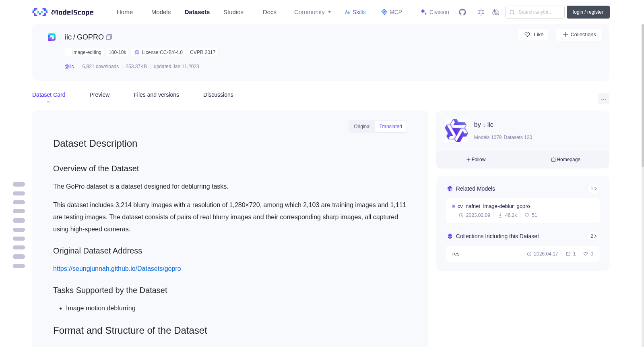Open the Models section
Viewport: 644px width, 347px height.
pos(161,12)
